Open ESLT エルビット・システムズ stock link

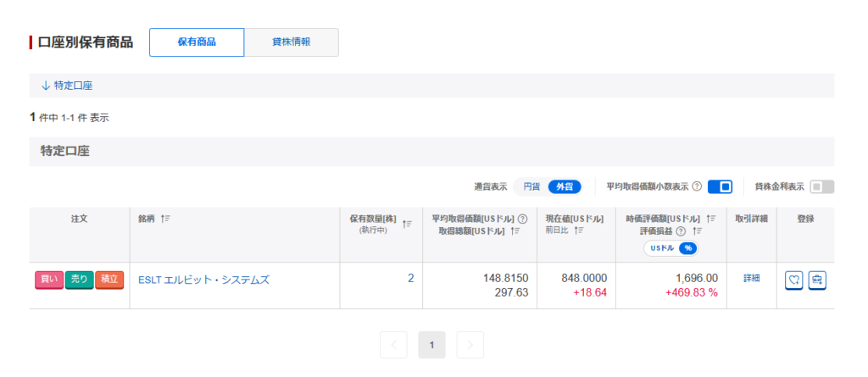pyautogui.click(x=203, y=280)
